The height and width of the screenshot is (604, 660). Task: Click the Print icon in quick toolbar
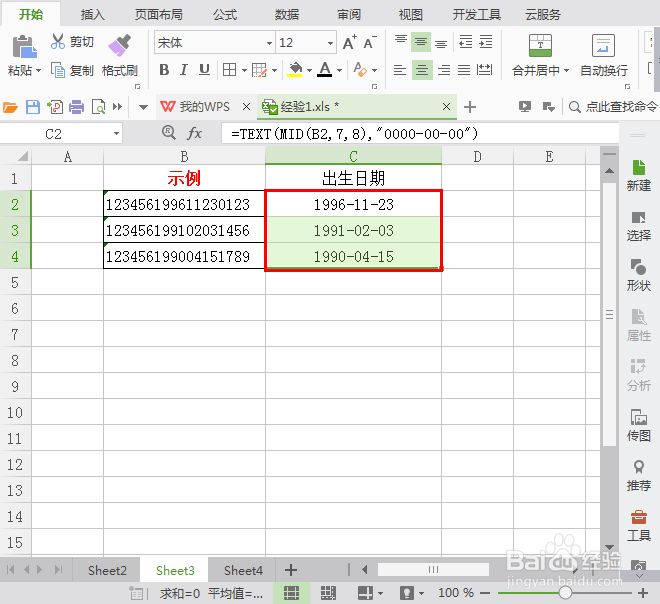coord(76,107)
